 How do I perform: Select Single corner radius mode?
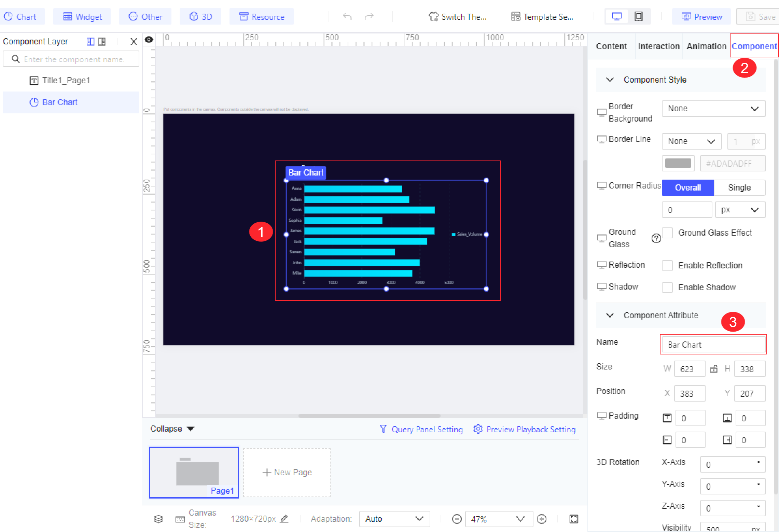click(739, 187)
